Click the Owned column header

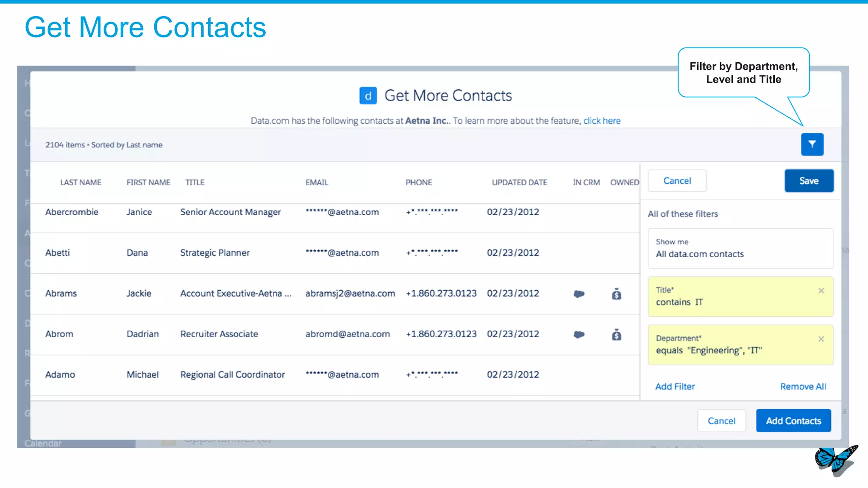(x=625, y=182)
